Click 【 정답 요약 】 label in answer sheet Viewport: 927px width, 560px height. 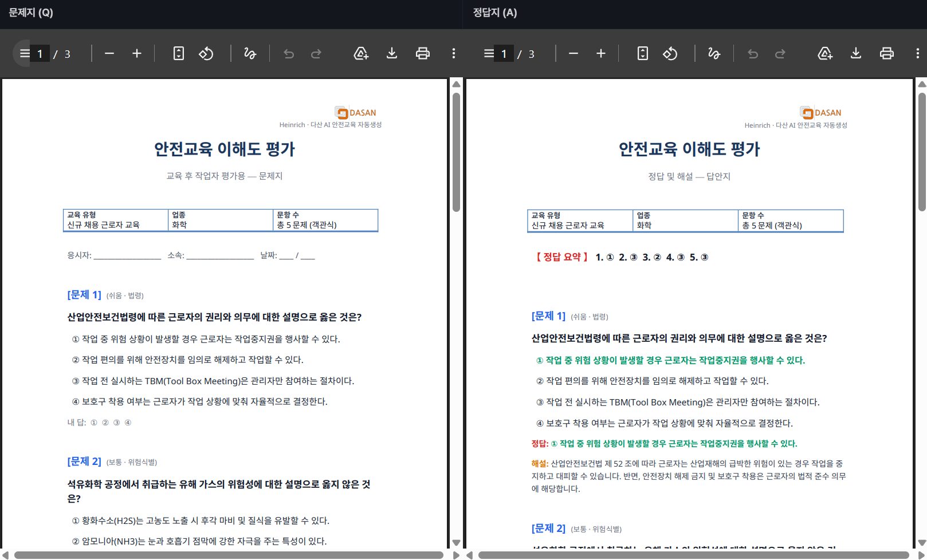[562, 257]
